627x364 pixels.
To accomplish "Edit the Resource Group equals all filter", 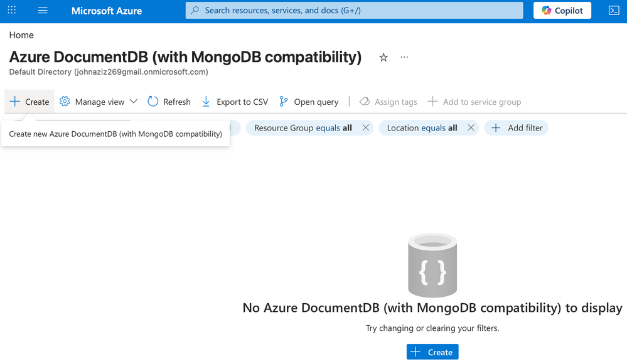I will pyautogui.click(x=303, y=128).
